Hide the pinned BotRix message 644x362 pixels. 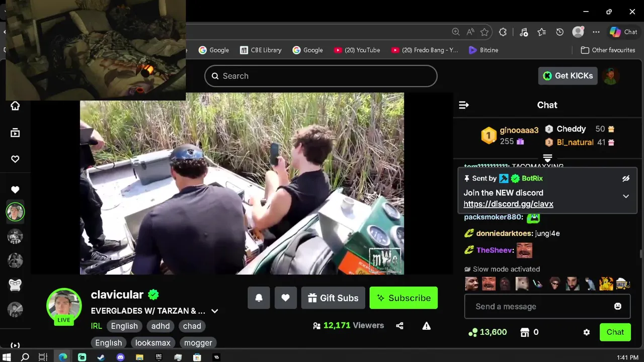click(626, 178)
